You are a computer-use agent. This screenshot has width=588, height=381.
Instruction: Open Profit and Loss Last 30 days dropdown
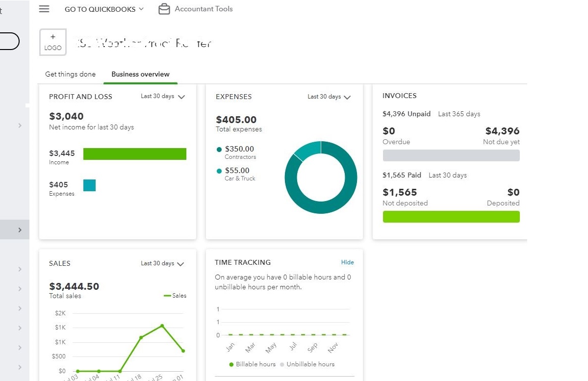[x=162, y=97]
